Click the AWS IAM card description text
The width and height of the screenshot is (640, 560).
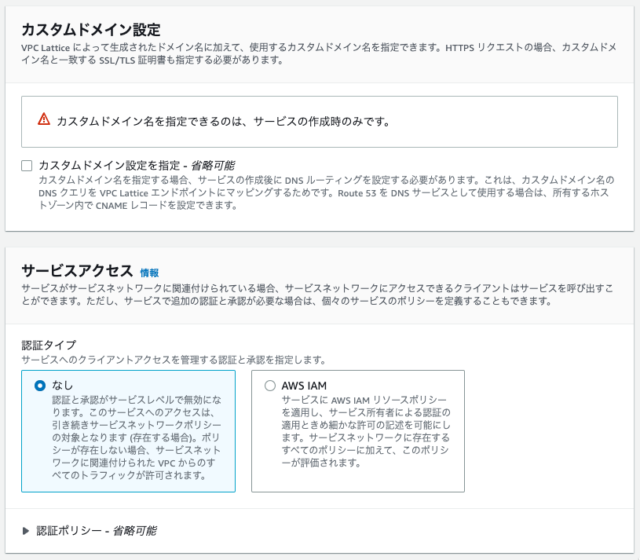pyautogui.click(x=366, y=431)
